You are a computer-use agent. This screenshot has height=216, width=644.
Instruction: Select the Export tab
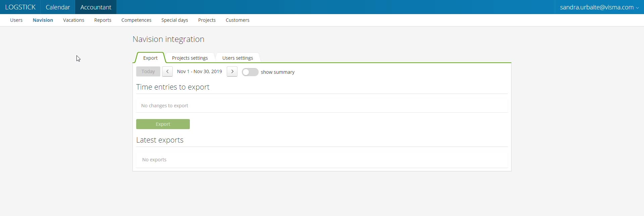pyautogui.click(x=150, y=58)
